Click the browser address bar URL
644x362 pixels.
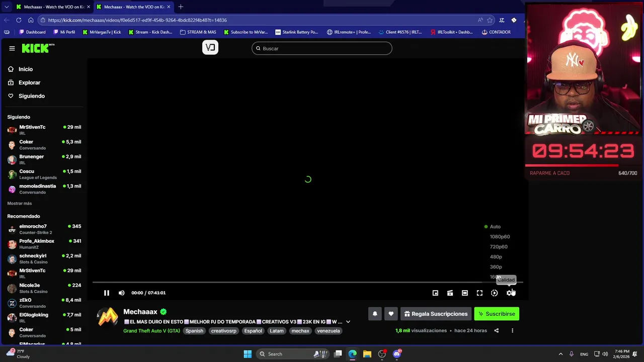(137, 20)
